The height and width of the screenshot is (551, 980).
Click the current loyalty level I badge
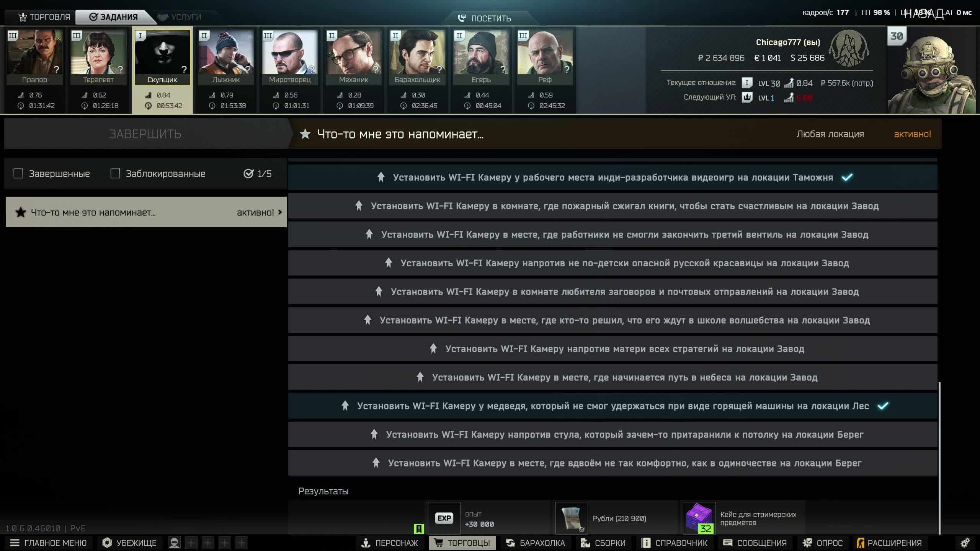(747, 83)
